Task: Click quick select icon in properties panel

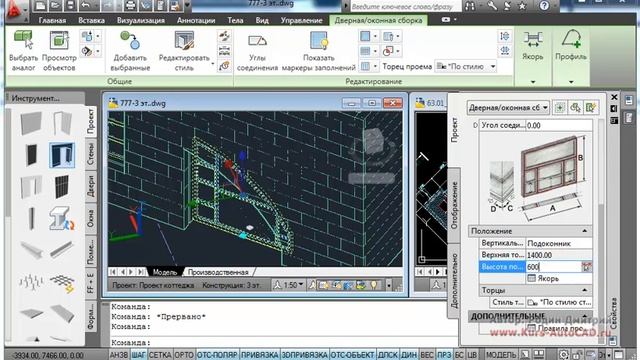Action: (x=591, y=108)
